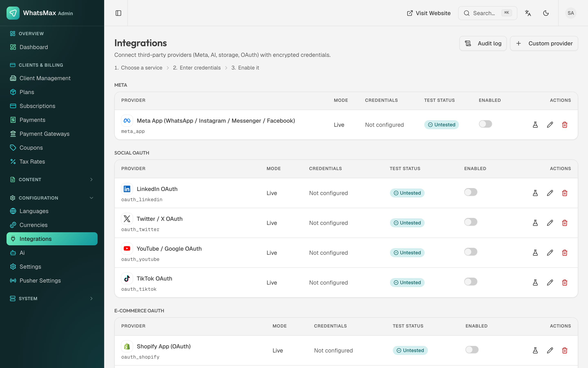
Task: Go to Payment Gateways
Action: [x=52, y=134]
